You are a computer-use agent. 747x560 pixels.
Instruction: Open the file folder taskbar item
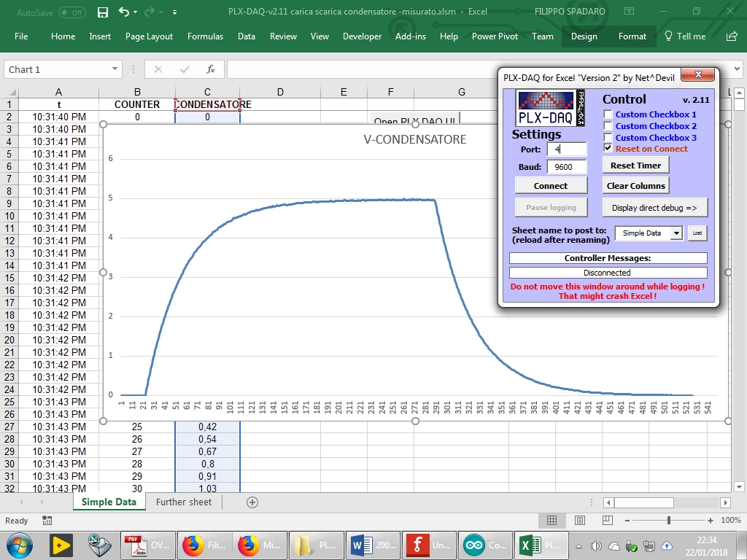point(317,545)
